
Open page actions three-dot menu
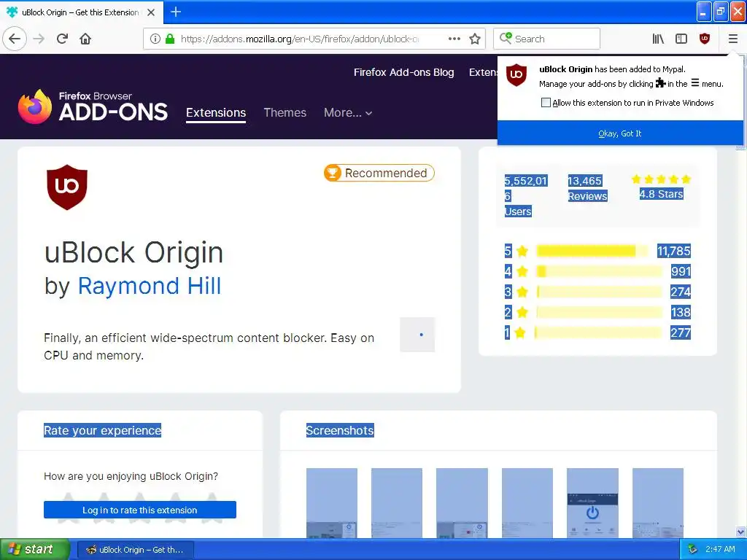click(454, 39)
